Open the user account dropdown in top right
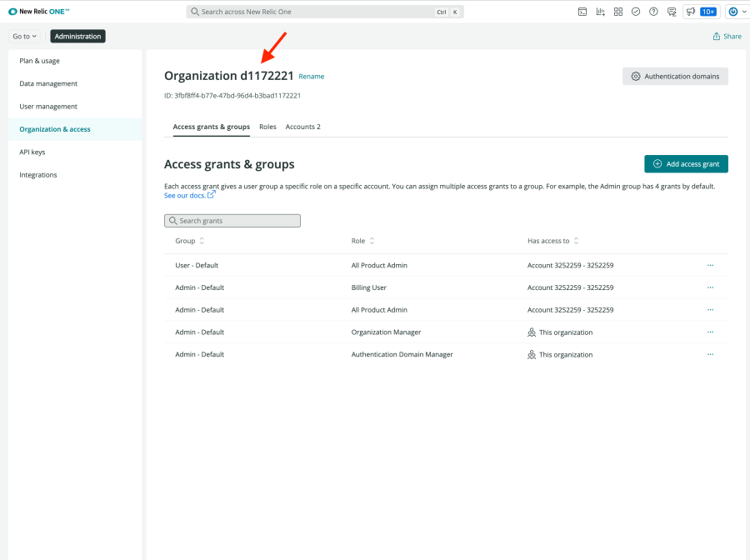The width and height of the screenshot is (750, 560). (737, 12)
